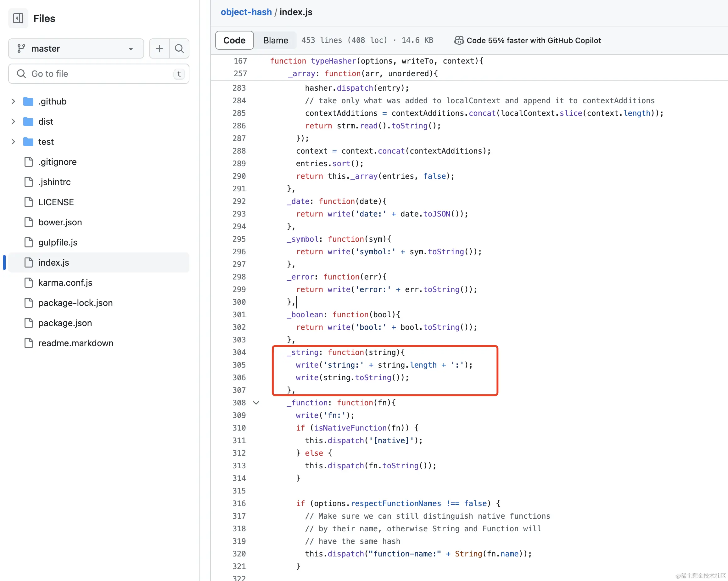Open the master branch dropdown
Image resolution: width=728 pixels, height=581 pixels.
click(76, 48)
